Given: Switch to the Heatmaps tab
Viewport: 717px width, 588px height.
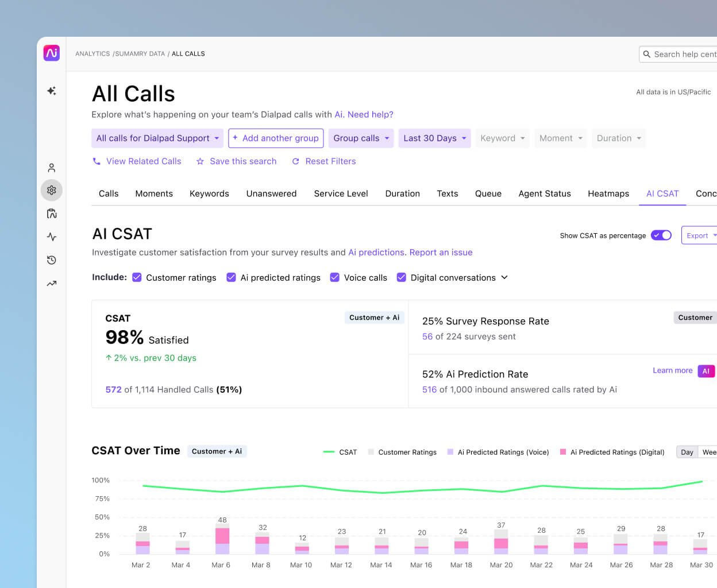Looking at the screenshot, I should (x=608, y=194).
